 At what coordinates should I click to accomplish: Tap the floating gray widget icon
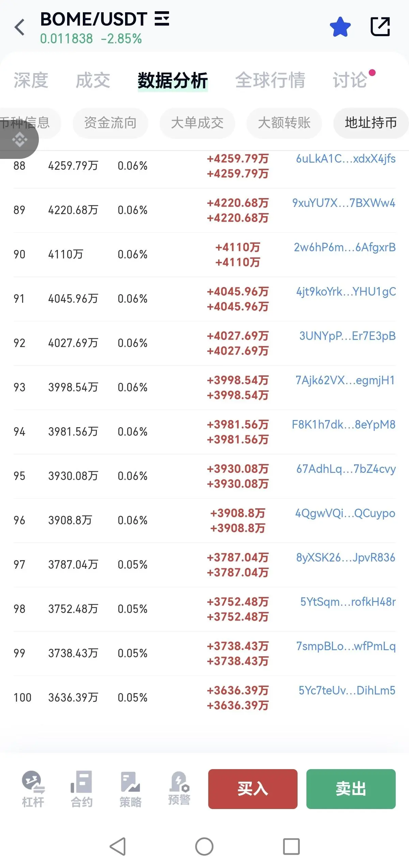click(x=19, y=139)
